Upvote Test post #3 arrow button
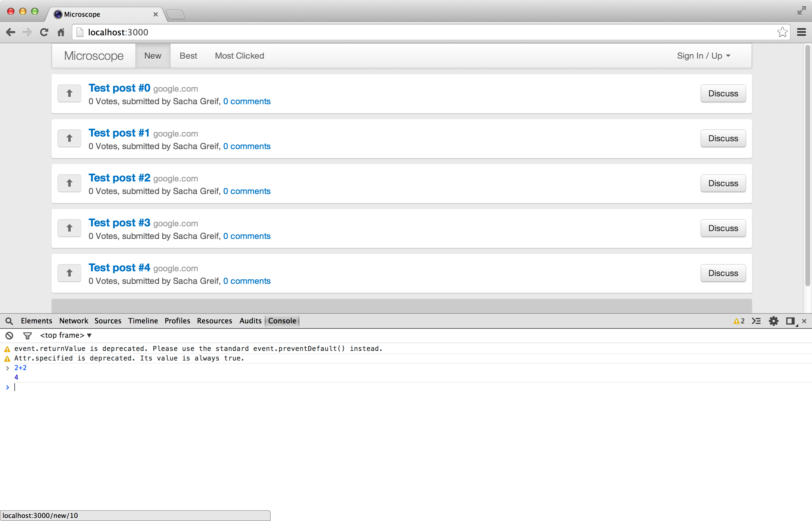The width and height of the screenshot is (812, 521). [69, 228]
